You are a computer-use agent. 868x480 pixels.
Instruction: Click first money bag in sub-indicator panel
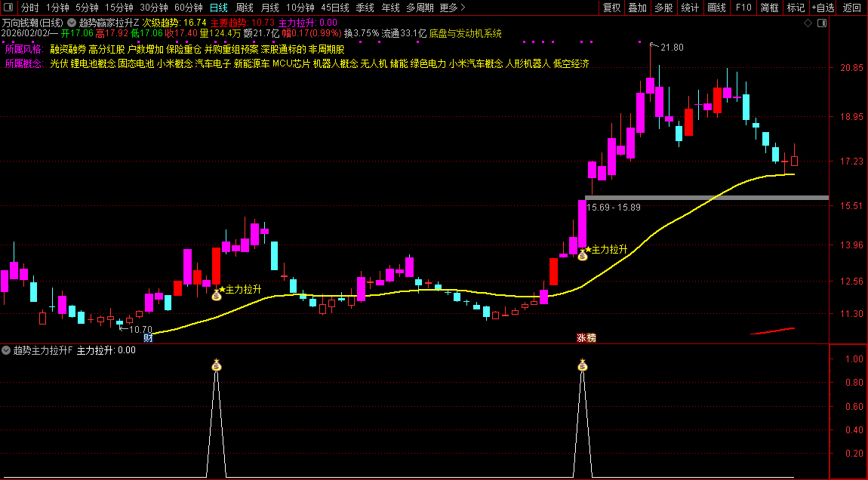pos(217,365)
